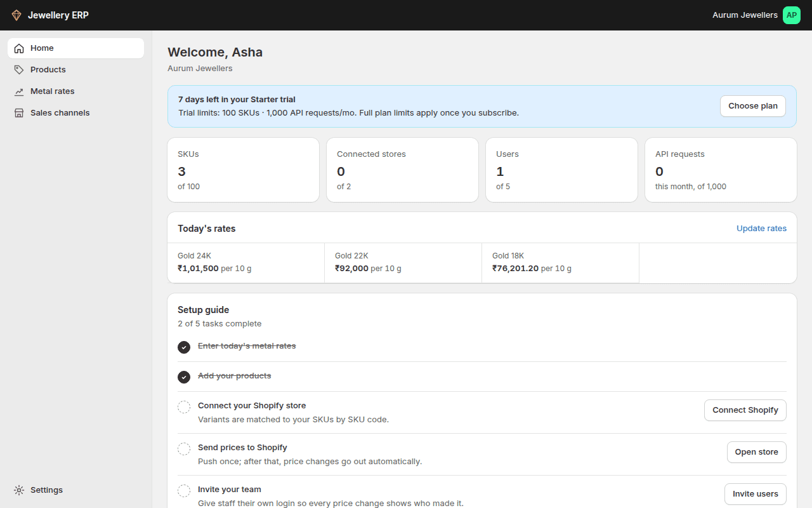Click '7 days left in your Starter trial' text
Screen dimensions: 812x508
point(237,100)
